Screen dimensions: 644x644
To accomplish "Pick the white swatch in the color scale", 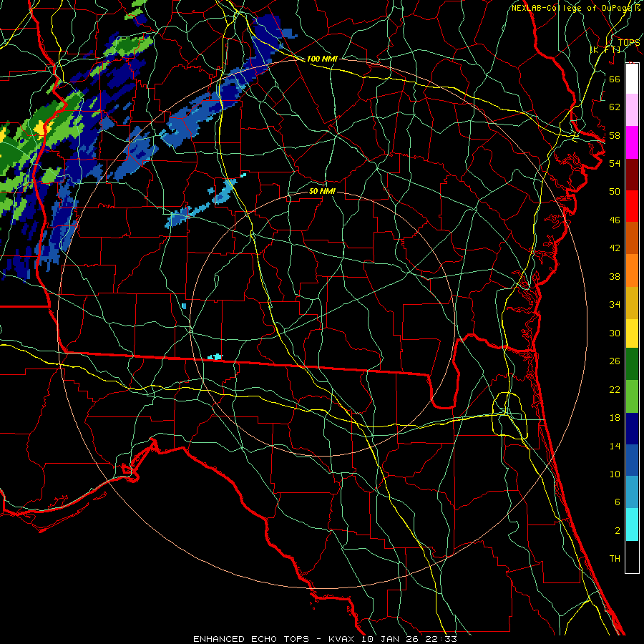I will point(632,79).
